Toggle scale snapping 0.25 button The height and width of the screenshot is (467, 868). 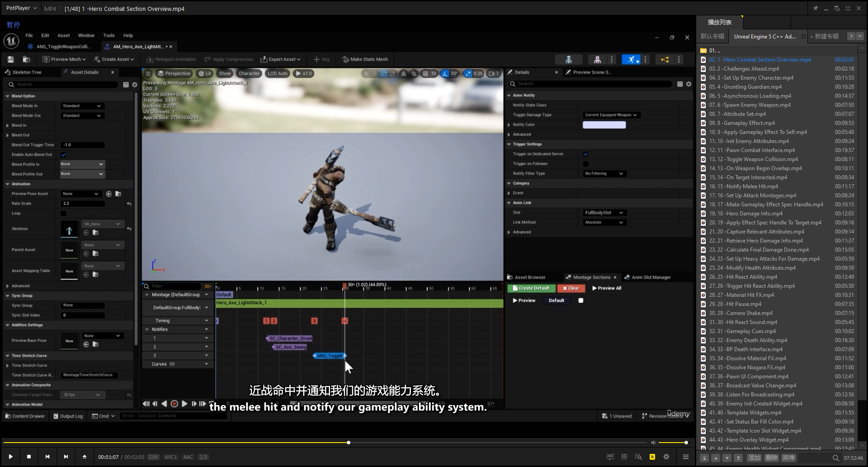coord(473,73)
